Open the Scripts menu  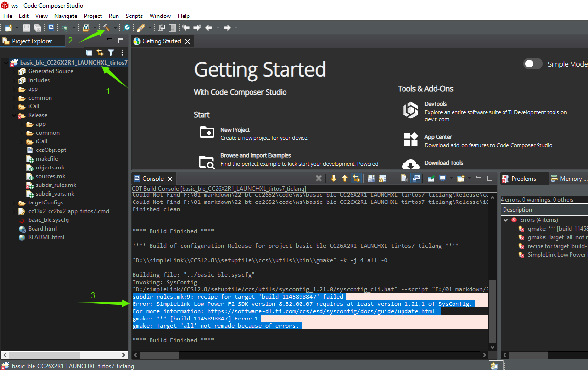[x=134, y=16]
